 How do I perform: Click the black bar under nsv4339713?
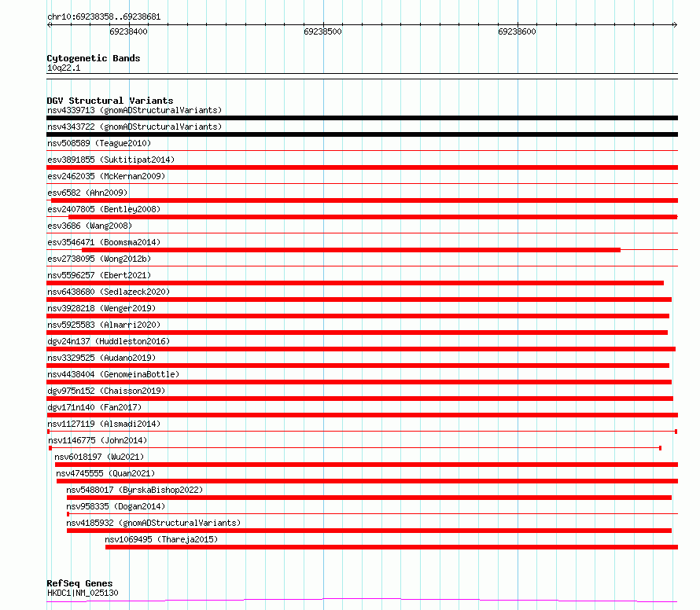click(x=362, y=118)
